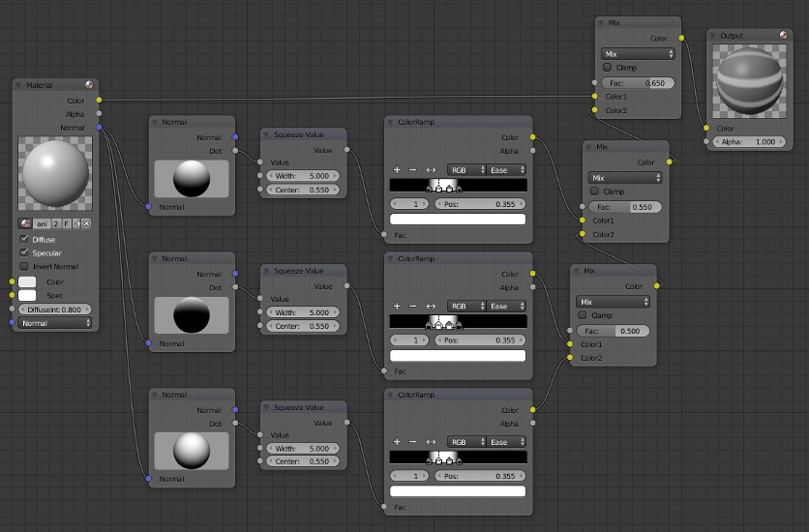Flip the bottom ColorRamp with the arrows icon

[x=431, y=442]
